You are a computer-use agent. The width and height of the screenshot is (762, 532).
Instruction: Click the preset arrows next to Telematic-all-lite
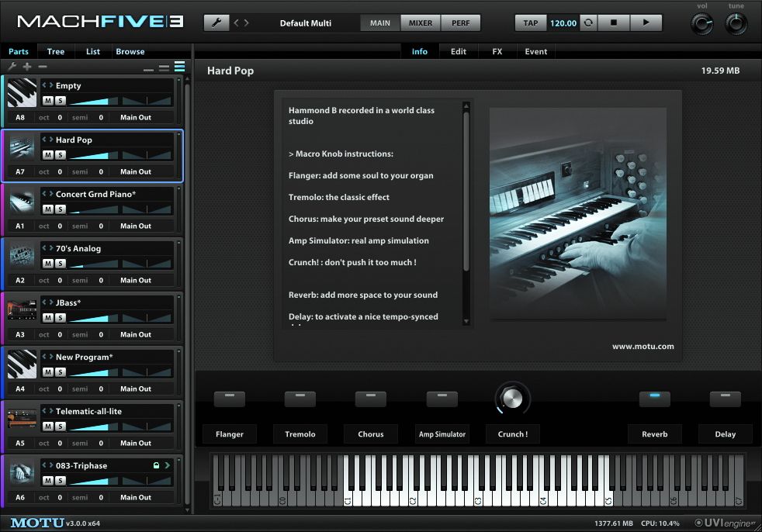[47, 411]
